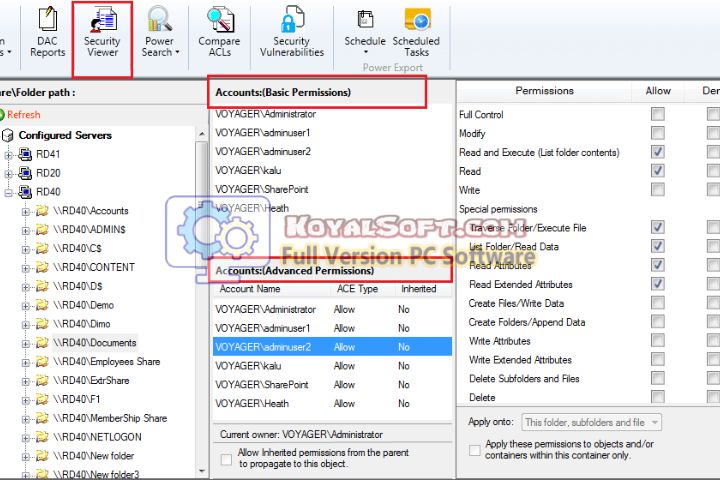Click scroll up arrow of server tree
This screenshot has height=480, width=720.
(202, 134)
